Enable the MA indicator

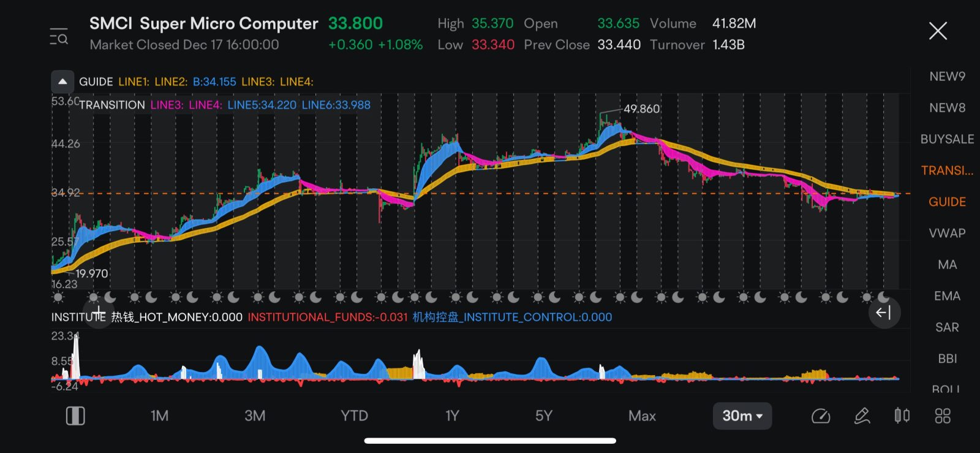coord(947,265)
